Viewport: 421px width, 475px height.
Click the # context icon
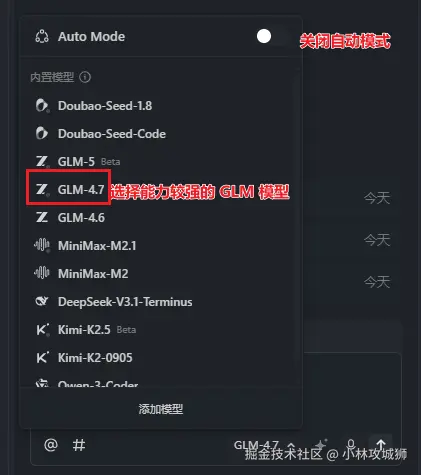[x=79, y=445]
